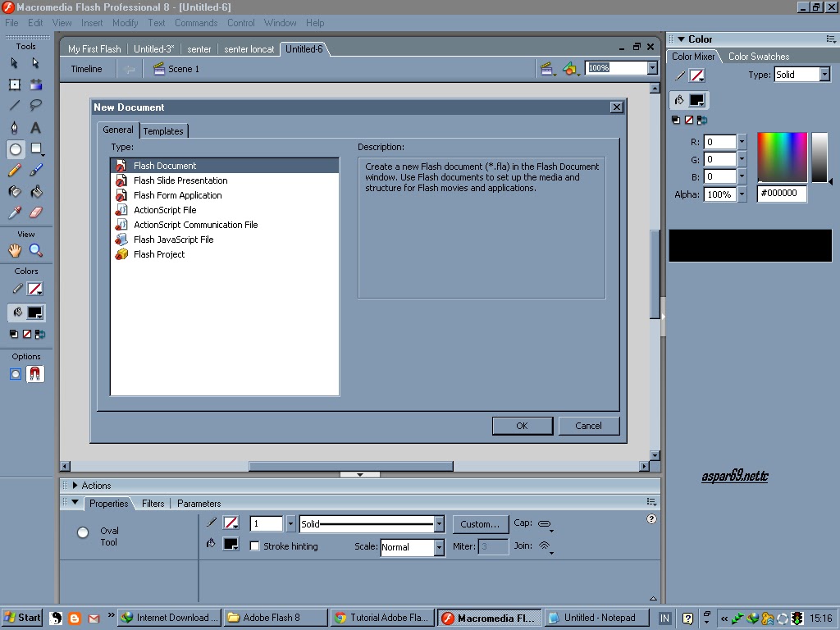The height and width of the screenshot is (630, 840).
Task: Click stroke color swatch in Properties
Action: [231, 523]
